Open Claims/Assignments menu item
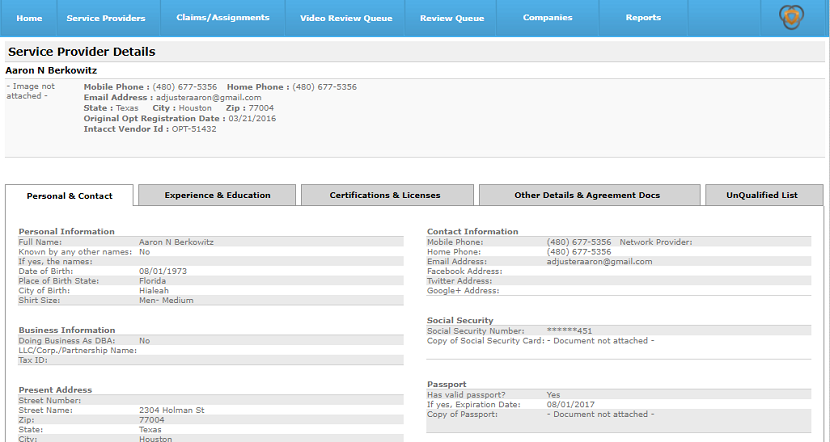Image resolution: width=830 pixels, height=442 pixels. pos(223,18)
